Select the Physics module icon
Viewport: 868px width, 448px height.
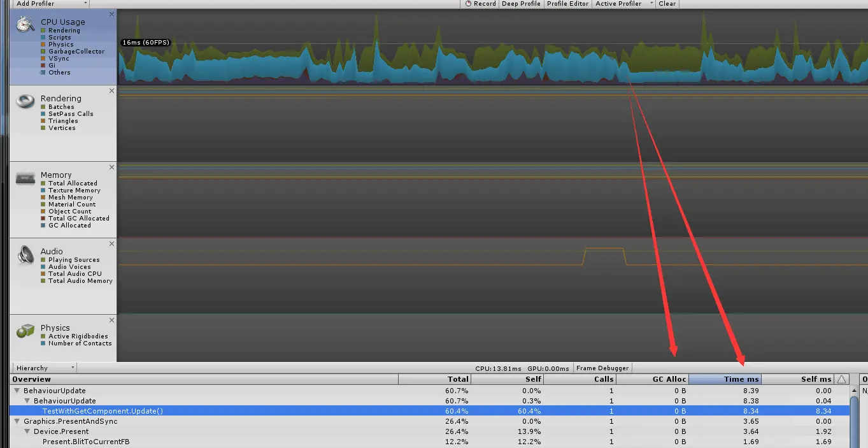pos(25,331)
